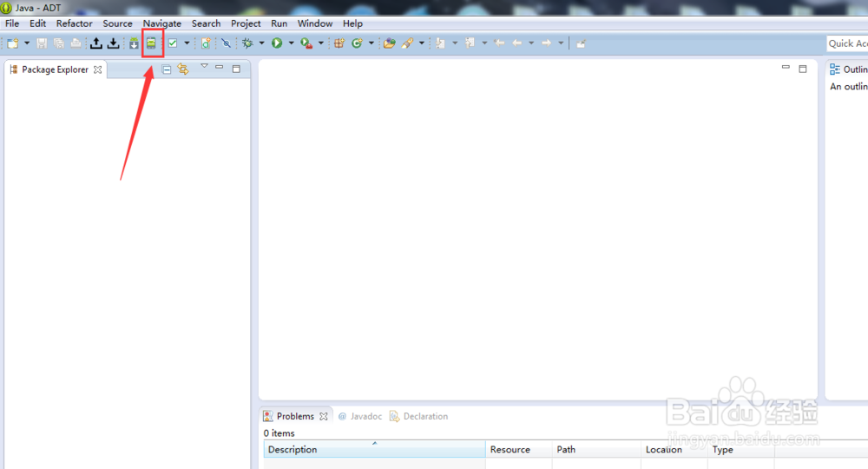Expand the Search flashlight dropdown arrow
868x469 pixels.
422,43
